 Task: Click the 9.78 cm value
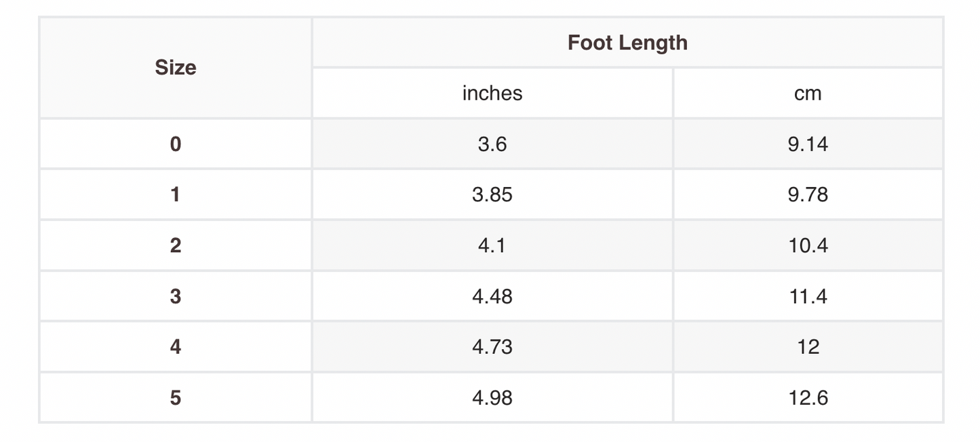(x=808, y=195)
